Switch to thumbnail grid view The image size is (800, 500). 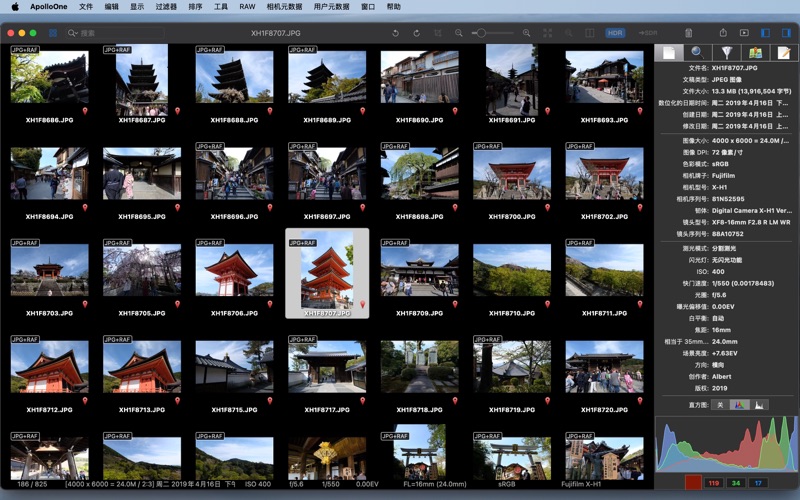point(53,33)
